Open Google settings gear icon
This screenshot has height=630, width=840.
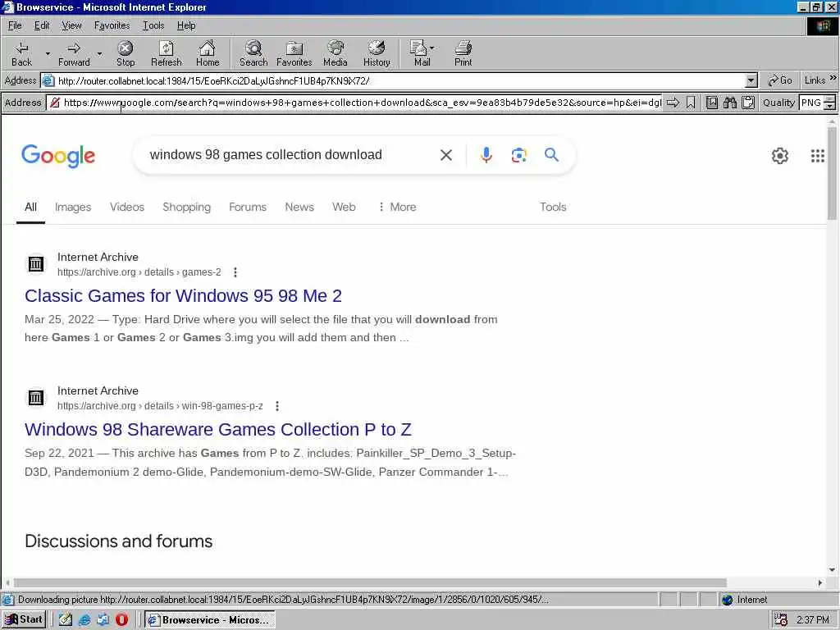779,156
